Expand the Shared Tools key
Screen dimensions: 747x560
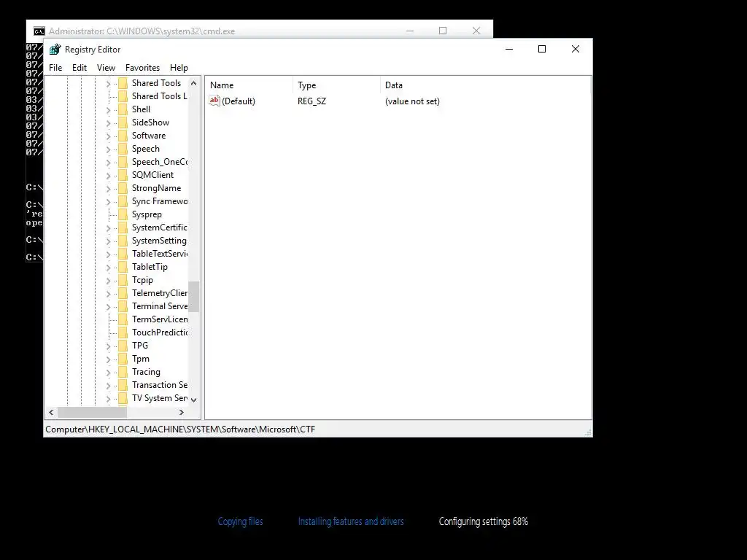point(108,84)
